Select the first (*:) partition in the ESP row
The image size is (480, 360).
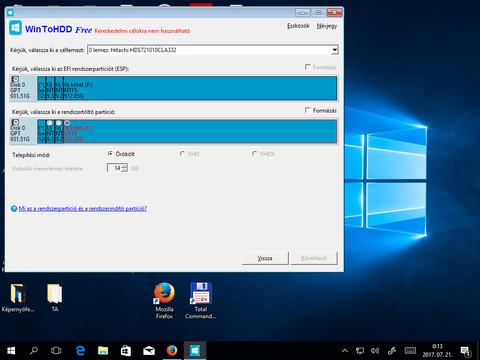[41, 88]
